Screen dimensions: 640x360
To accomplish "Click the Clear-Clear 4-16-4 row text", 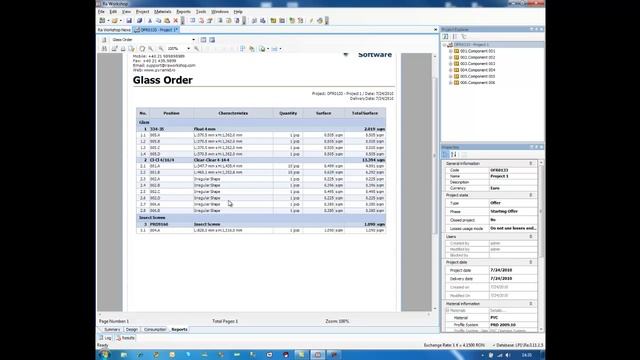I will coord(211,160).
